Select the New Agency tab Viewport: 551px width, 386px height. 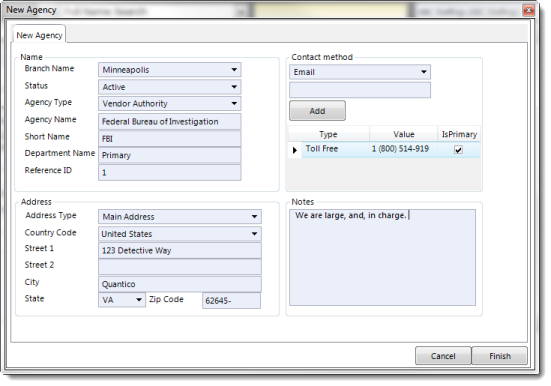[39, 35]
